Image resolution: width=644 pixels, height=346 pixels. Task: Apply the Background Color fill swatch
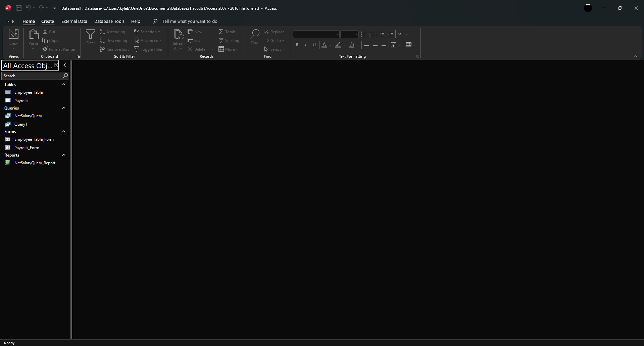pyautogui.click(x=352, y=45)
